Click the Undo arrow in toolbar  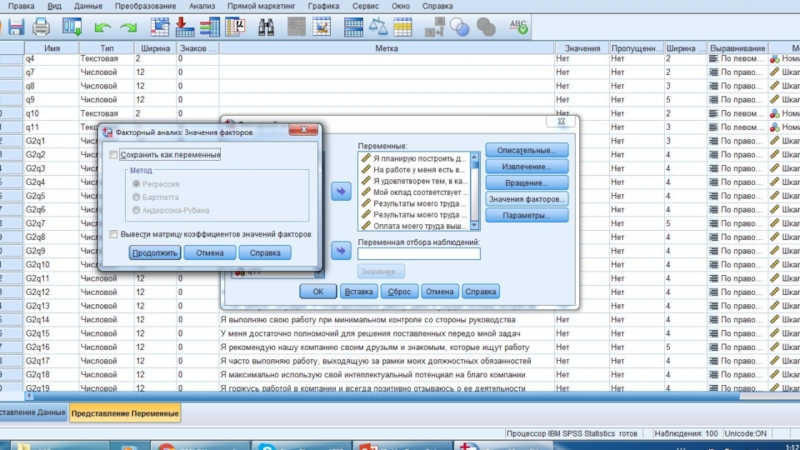[x=102, y=26]
